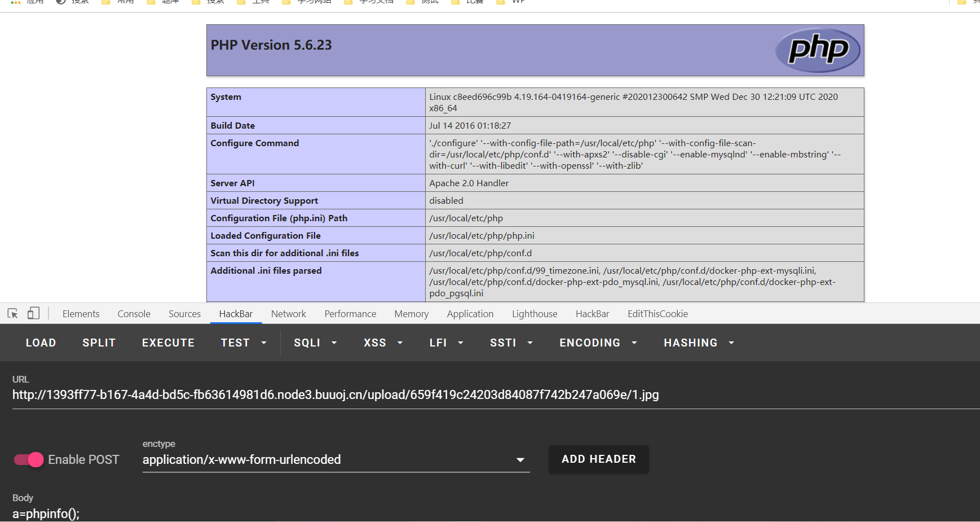
Task: Click the LOAD button
Action: [x=41, y=343]
